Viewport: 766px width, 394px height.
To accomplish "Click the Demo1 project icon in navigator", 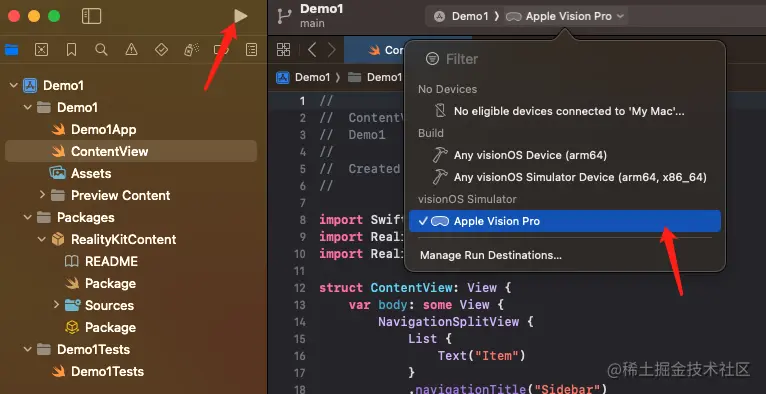I will pyautogui.click(x=31, y=85).
